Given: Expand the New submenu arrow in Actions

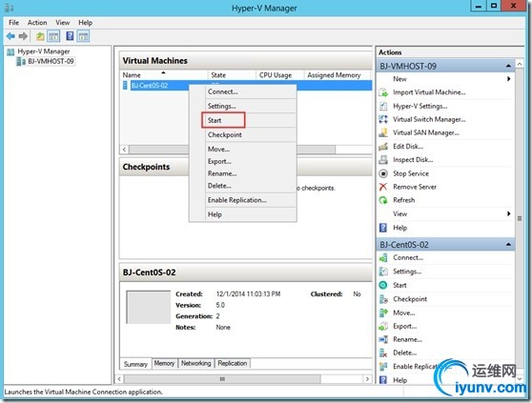Looking at the screenshot, I should pos(508,79).
